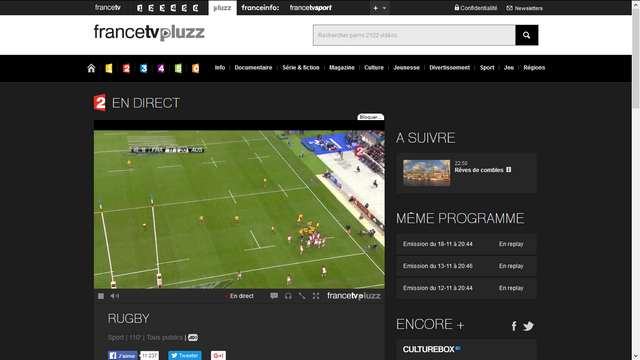Select the green channel 5 nav icon
Viewport: 640px width, 360px height.
coord(178,68)
